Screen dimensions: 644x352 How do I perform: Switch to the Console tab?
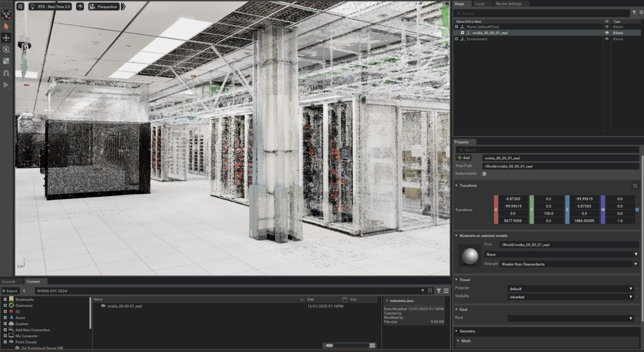8,282
